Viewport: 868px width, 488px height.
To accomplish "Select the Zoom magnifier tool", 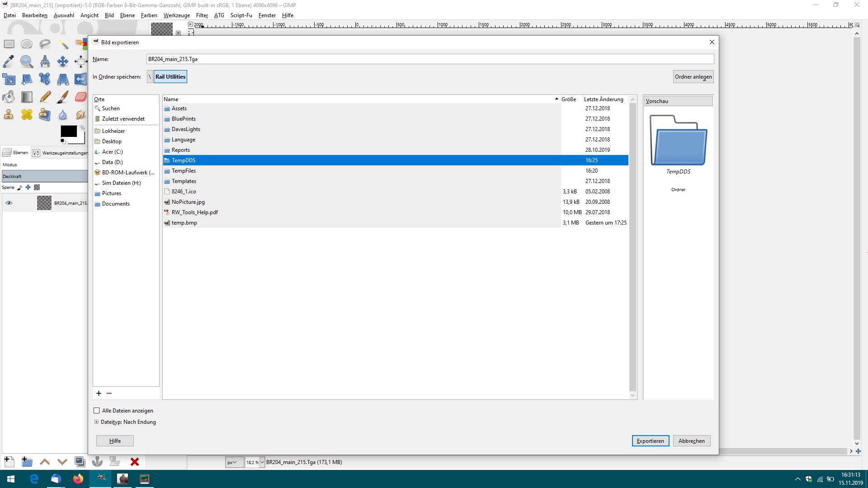I will [x=26, y=61].
